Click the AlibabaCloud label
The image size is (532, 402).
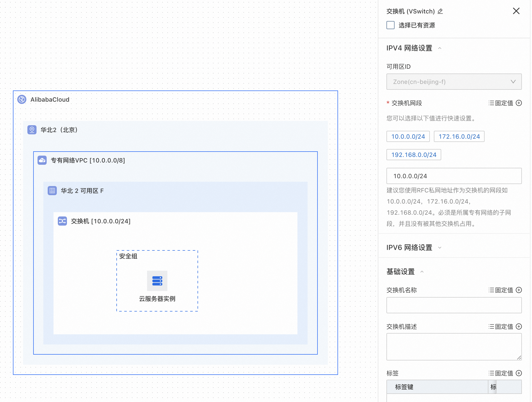click(x=50, y=100)
